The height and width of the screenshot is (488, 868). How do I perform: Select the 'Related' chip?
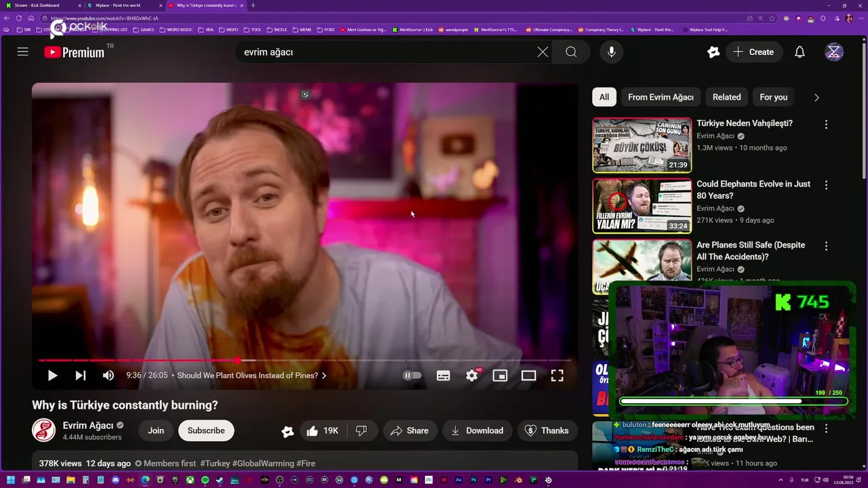click(726, 97)
